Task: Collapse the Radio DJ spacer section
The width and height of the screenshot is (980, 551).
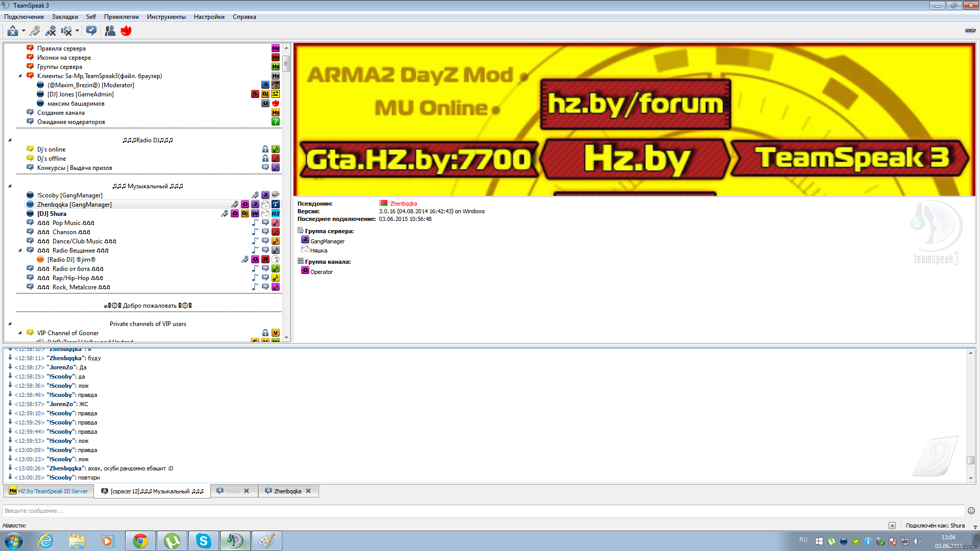Action: (x=10, y=140)
